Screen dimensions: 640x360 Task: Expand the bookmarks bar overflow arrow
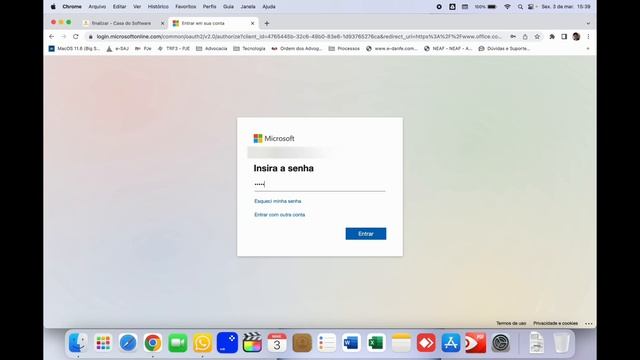point(588,49)
